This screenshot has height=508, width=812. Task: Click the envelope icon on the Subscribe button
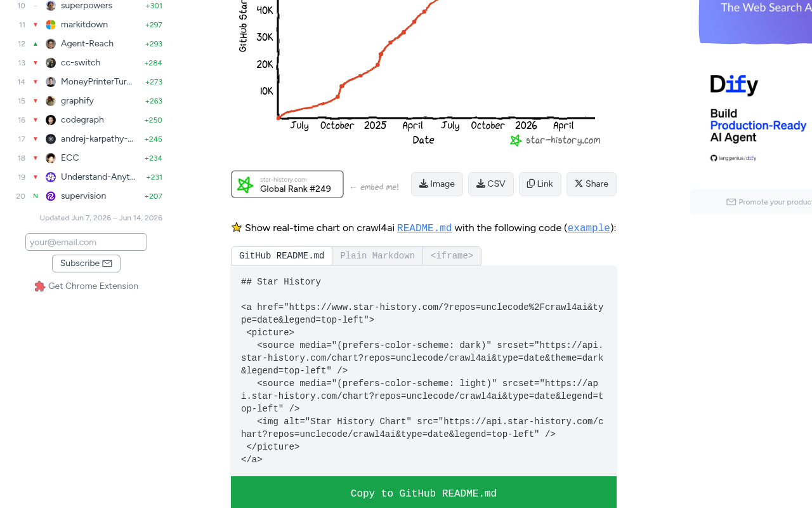107,264
